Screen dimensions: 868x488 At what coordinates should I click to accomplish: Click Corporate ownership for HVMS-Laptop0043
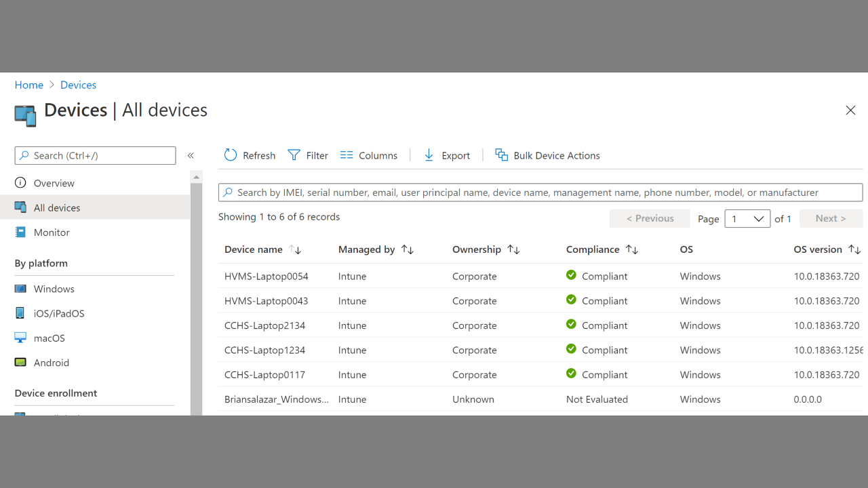point(475,300)
